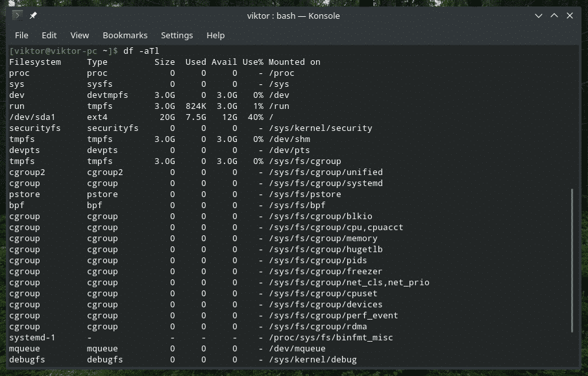Open the Bookmarks menu
The image size is (588, 376).
[x=125, y=35]
